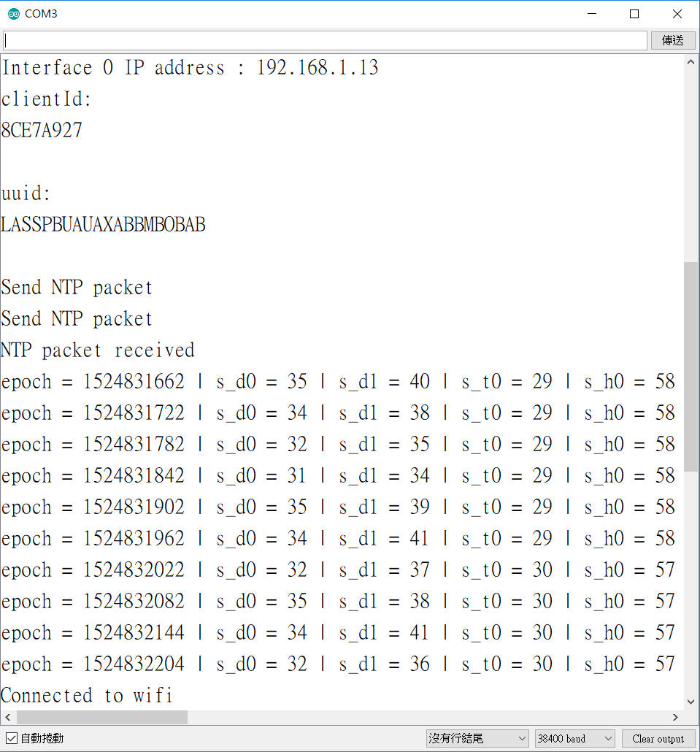The width and height of the screenshot is (700, 752).
Task: Click the horizontal scrollbar thumb
Action: [102, 717]
